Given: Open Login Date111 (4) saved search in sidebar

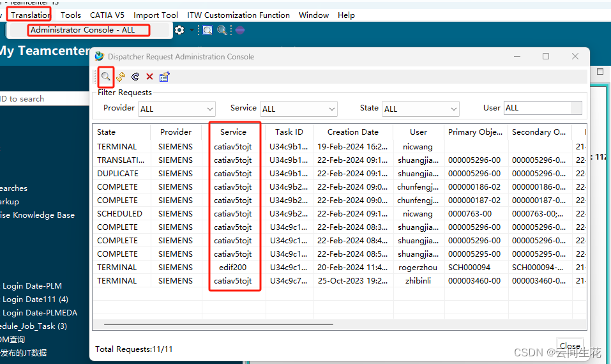Looking at the screenshot, I should [x=35, y=300].
